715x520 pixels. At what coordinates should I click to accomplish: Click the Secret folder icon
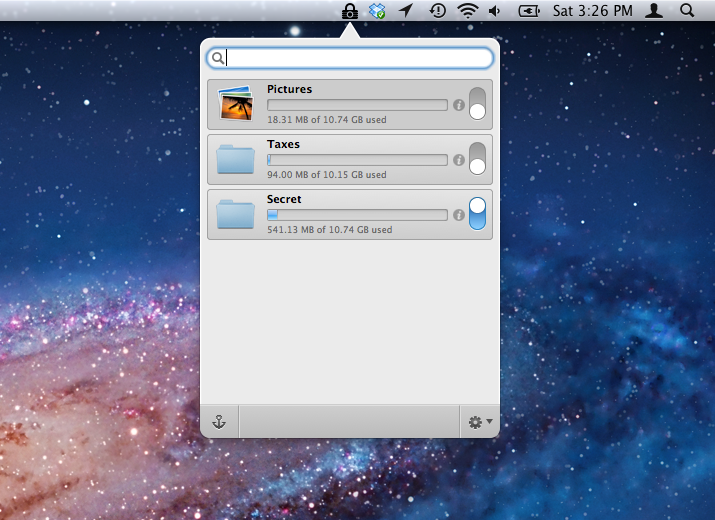pos(235,214)
